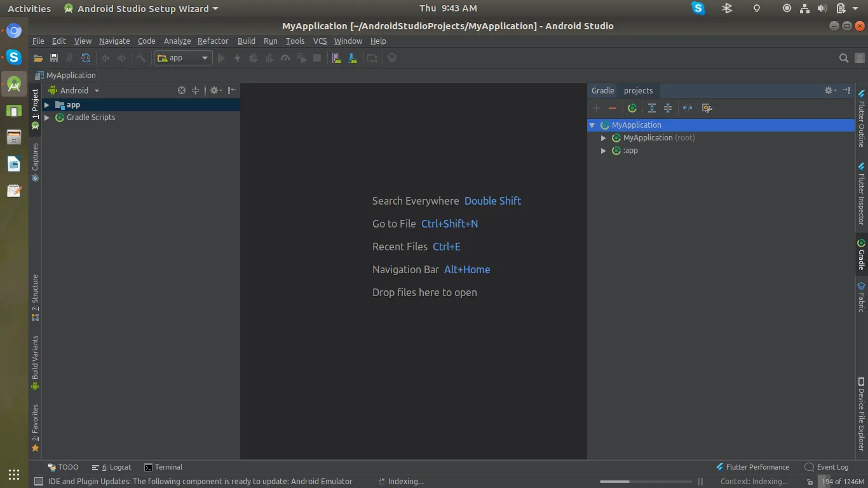Click the collapse all icon in Project panel
Screen dimensions: 868x488
(196, 90)
